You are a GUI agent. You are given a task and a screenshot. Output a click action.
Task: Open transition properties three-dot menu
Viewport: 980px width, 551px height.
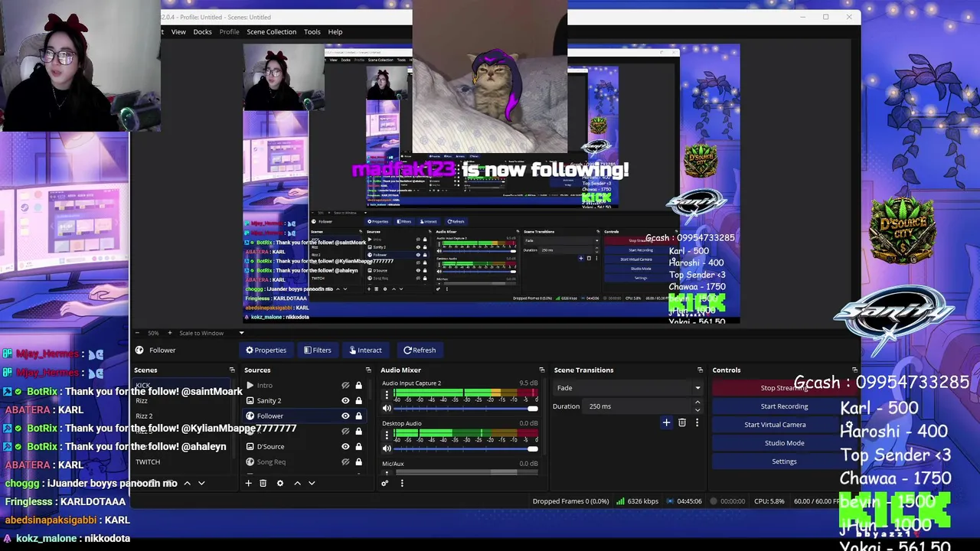697,422
